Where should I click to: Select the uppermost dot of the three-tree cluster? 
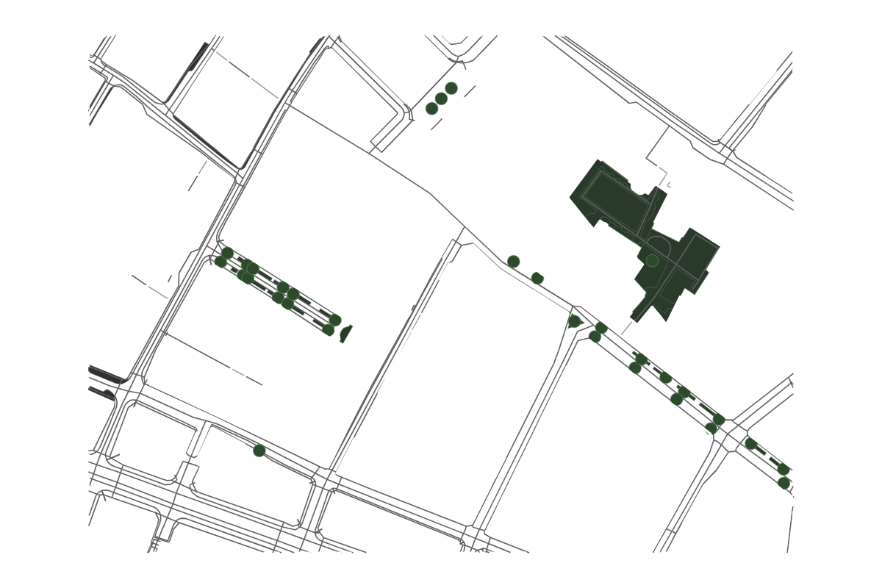tap(451, 88)
